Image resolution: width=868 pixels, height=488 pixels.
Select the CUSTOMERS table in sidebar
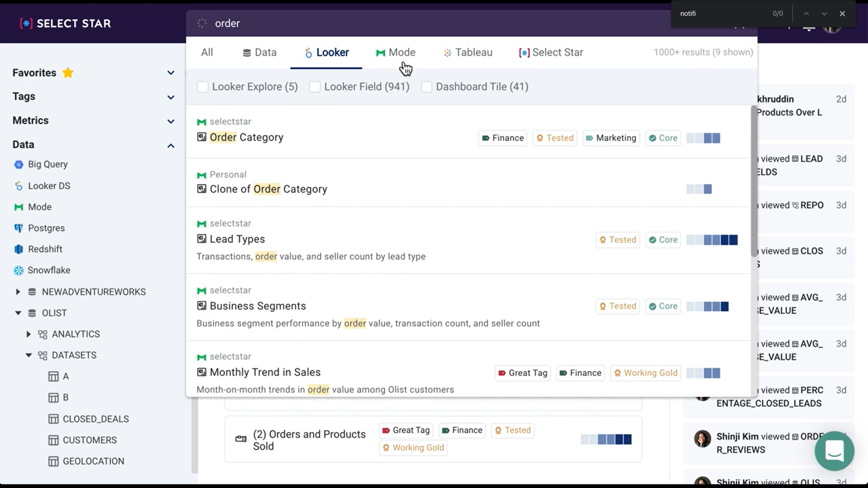coord(90,440)
